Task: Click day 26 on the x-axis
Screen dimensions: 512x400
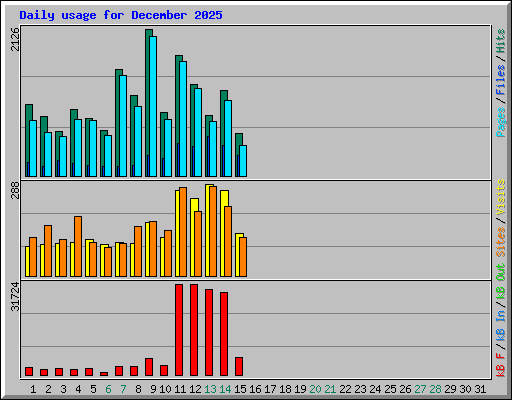Action: tap(405, 389)
